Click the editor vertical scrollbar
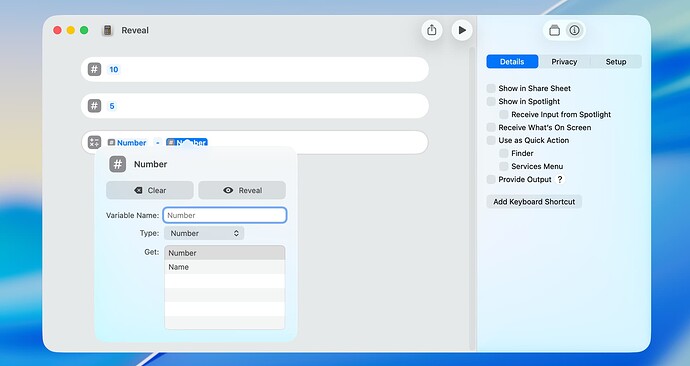The image size is (690, 366). (x=472, y=198)
